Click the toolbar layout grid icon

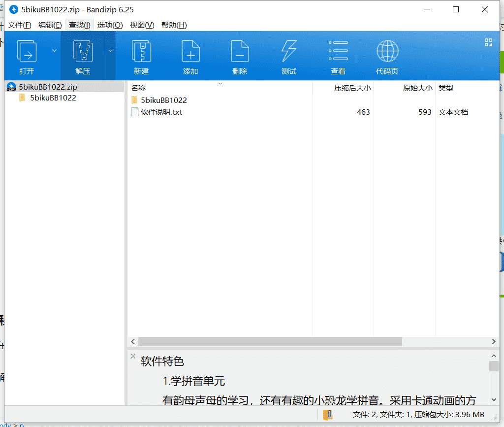488,42
